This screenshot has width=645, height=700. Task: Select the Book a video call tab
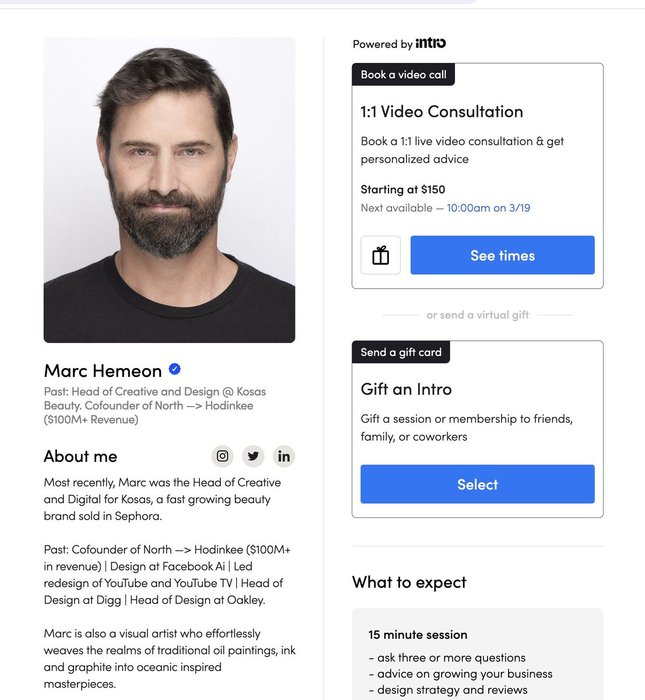point(403,75)
